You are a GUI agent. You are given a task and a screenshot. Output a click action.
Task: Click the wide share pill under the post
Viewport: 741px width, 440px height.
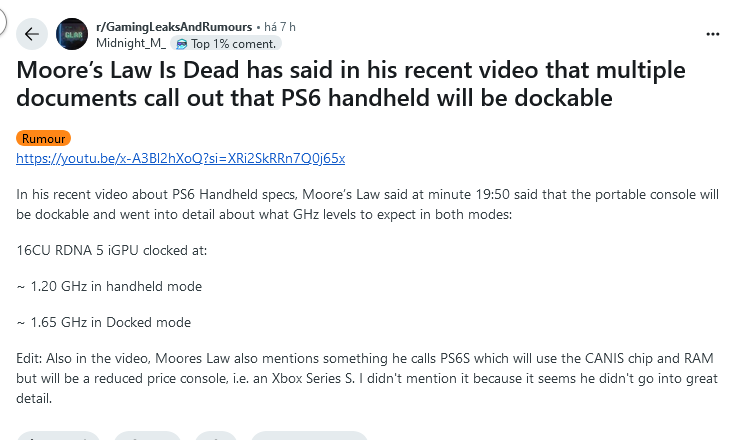point(309,436)
